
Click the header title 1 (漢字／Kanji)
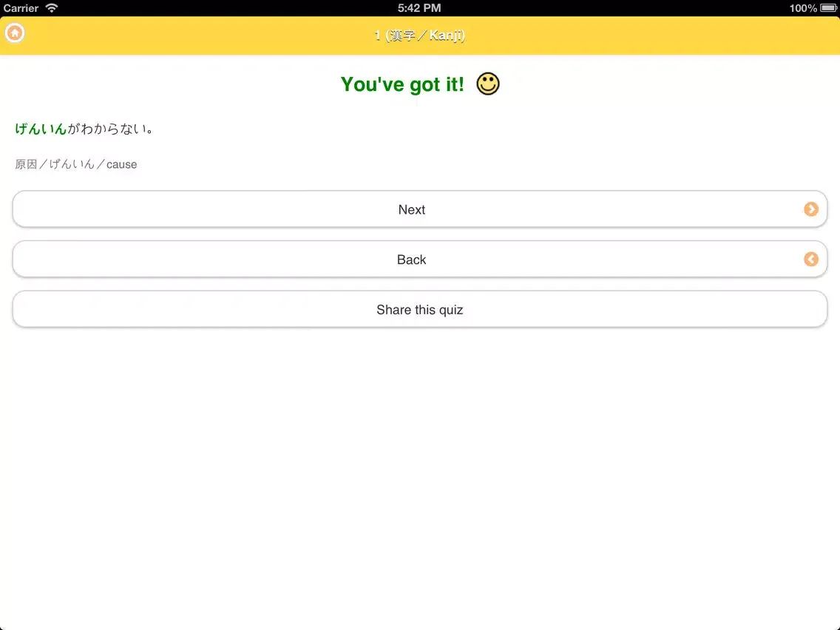coord(419,35)
